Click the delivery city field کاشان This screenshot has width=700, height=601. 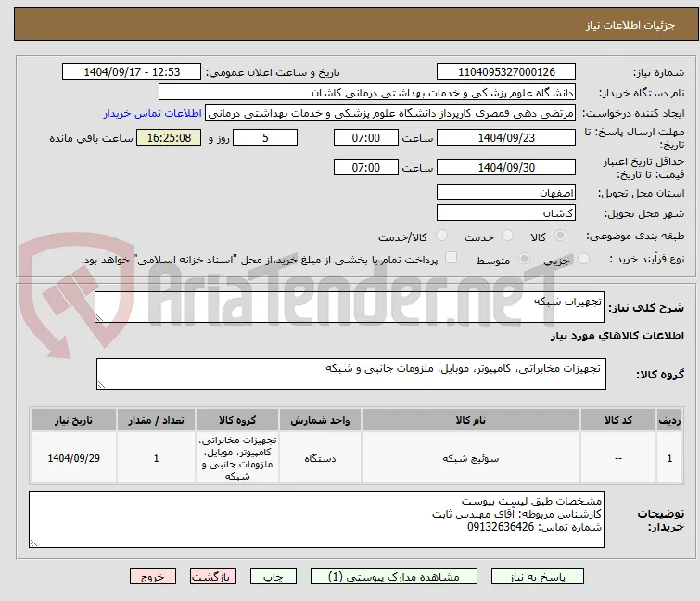pos(506,212)
